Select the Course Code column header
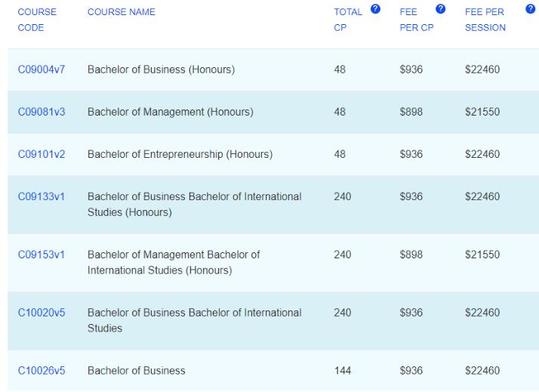539x392 pixels. tap(37, 20)
